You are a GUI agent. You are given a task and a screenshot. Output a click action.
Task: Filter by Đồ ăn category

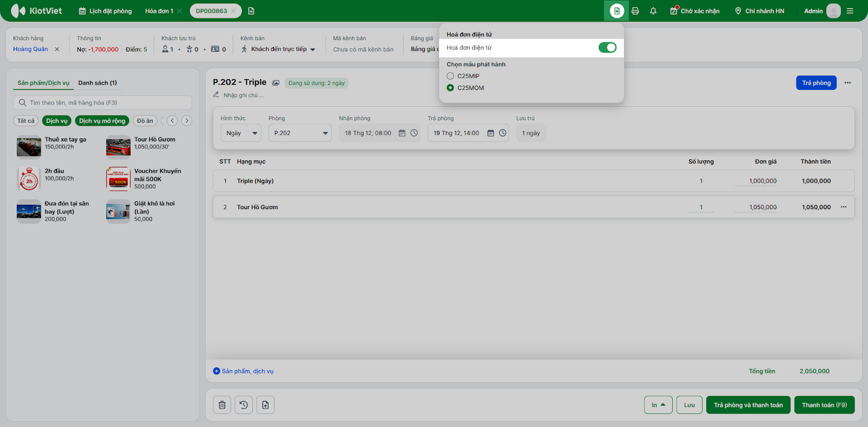point(145,121)
